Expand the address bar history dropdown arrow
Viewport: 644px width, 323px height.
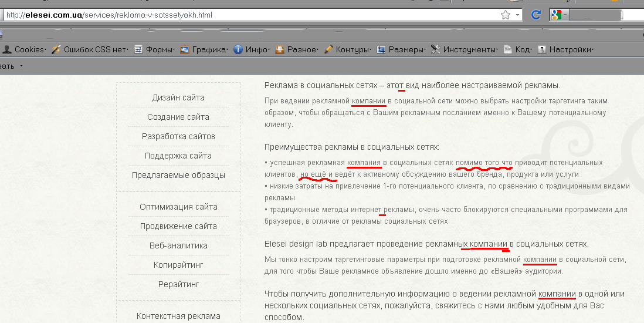517,15
